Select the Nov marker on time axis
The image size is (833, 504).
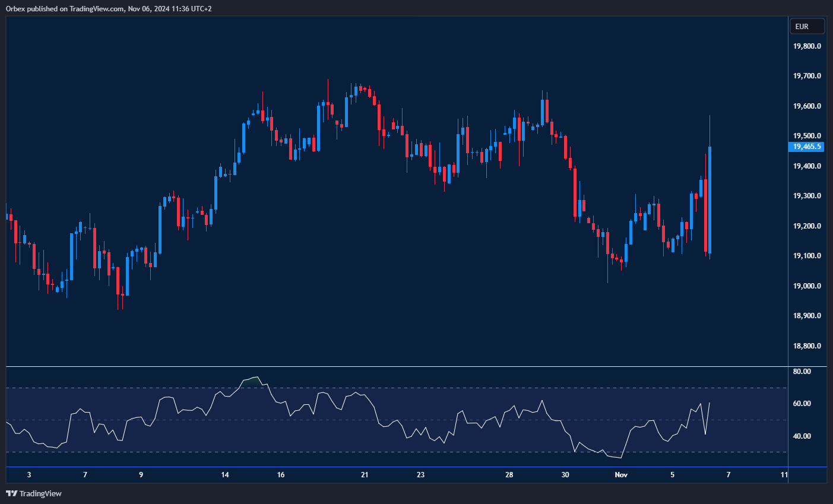621,475
